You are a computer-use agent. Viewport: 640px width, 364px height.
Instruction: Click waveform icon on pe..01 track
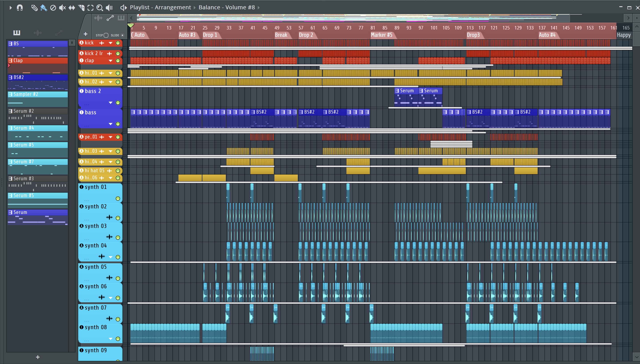[x=102, y=137]
